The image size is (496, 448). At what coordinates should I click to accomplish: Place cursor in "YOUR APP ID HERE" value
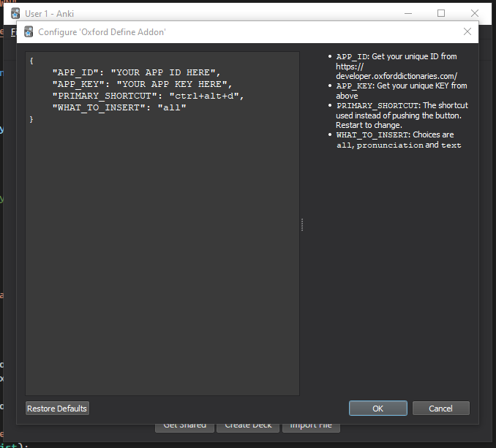coord(165,72)
